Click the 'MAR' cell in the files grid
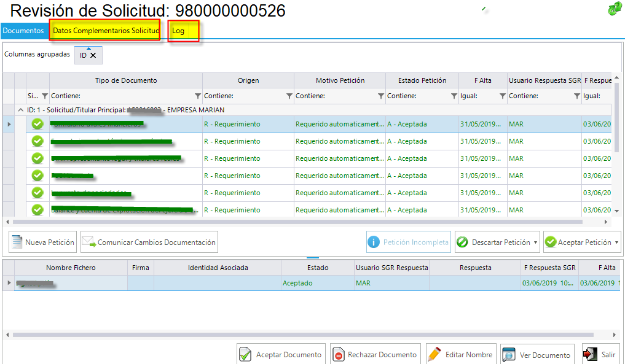 point(392,283)
